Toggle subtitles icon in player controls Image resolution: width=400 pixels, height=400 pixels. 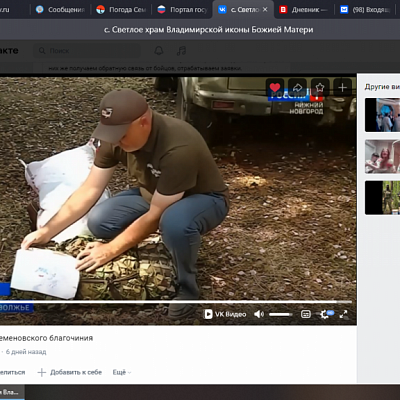306,314
